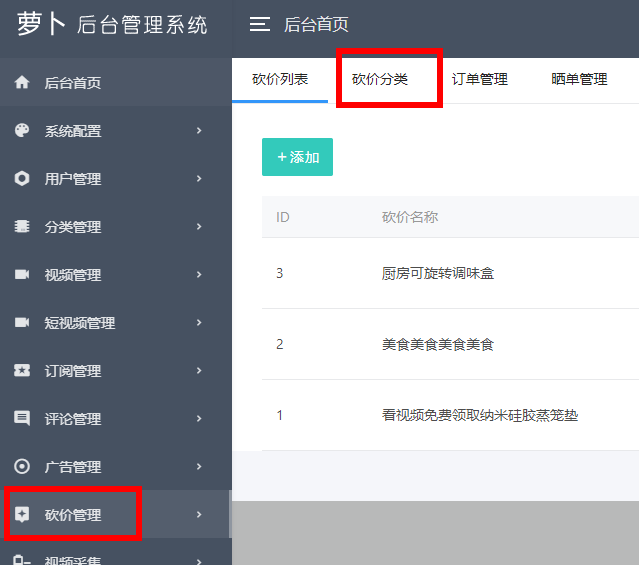Image resolution: width=639 pixels, height=565 pixels.
Task: Click the palette icon for 系统配置
Action: (22, 130)
